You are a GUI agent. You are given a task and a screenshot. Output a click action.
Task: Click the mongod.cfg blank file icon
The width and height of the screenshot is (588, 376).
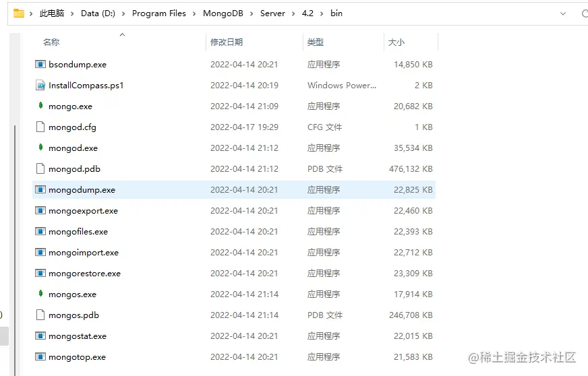pyautogui.click(x=40, y=127)
